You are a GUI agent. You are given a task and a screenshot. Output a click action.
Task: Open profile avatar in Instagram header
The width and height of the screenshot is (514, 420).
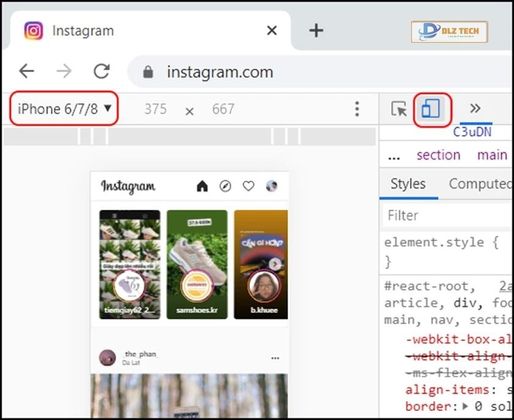(272, 186)
